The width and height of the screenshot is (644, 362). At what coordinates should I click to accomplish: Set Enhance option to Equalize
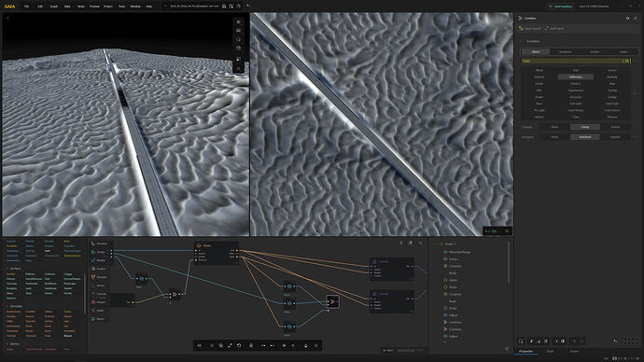[x=615, y=136]
